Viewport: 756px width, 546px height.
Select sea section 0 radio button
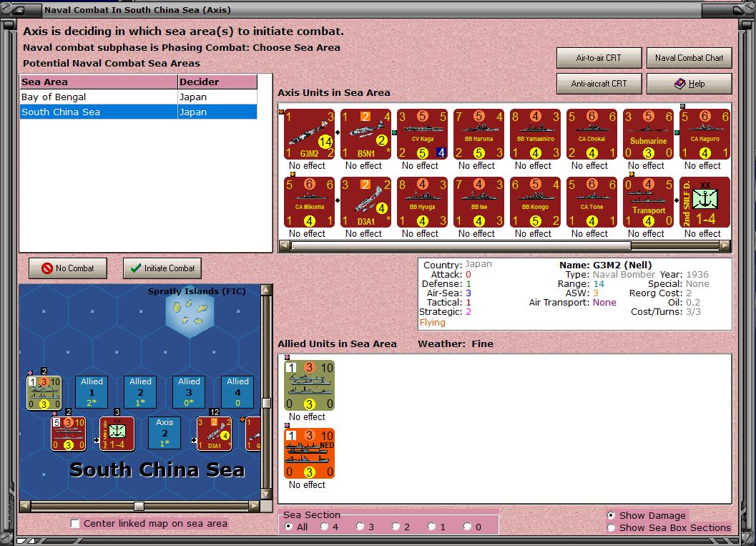point(467,527)
